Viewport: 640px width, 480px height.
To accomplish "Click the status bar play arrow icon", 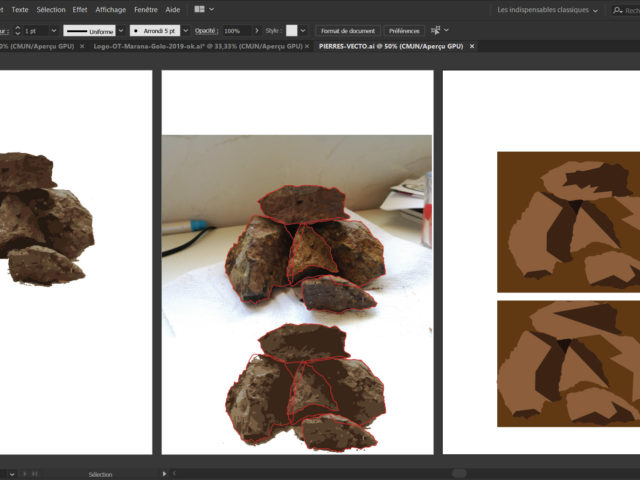I will coord(165,473).
